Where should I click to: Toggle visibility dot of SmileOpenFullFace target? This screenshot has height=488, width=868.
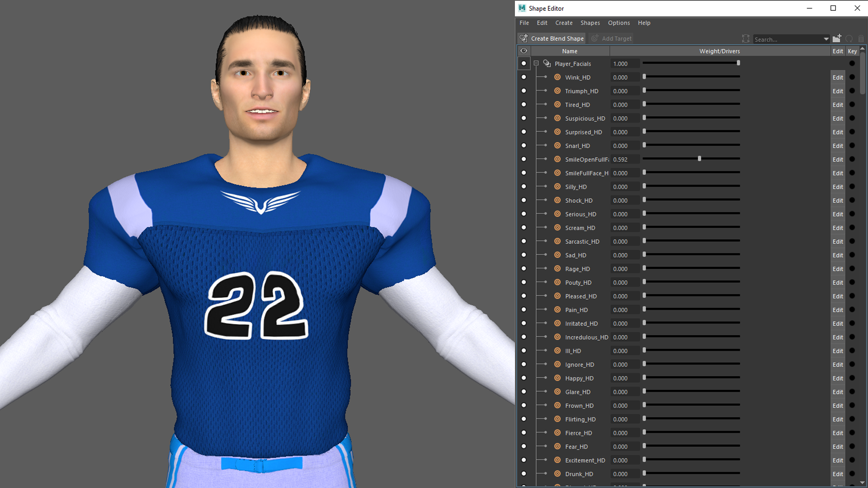pos(524,160)
